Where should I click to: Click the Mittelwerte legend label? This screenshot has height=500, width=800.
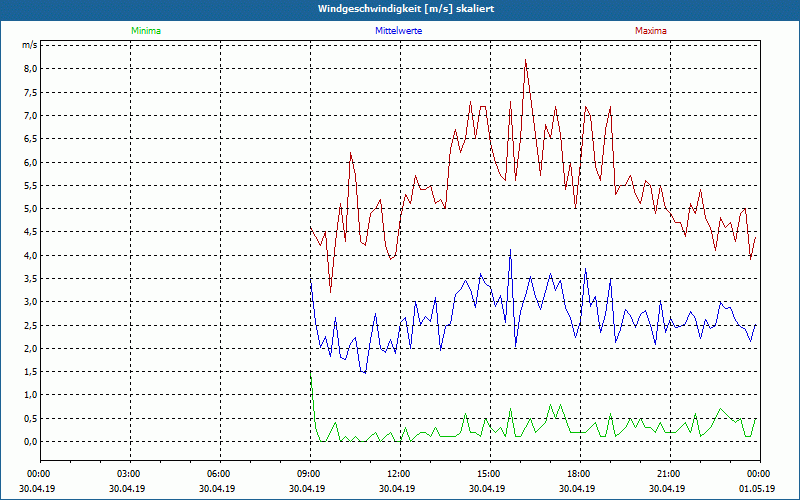click(398, 31)
